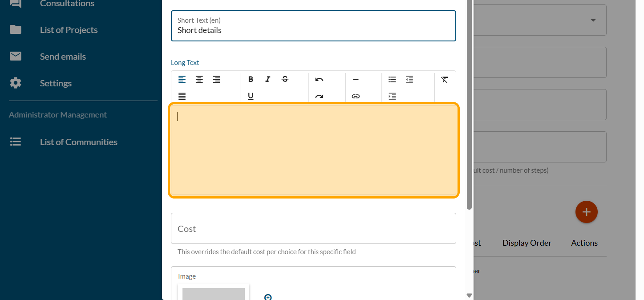Align text left in Long Text editor
The height and width of the screenshot is (300, 644).
(x=182, y=80)
